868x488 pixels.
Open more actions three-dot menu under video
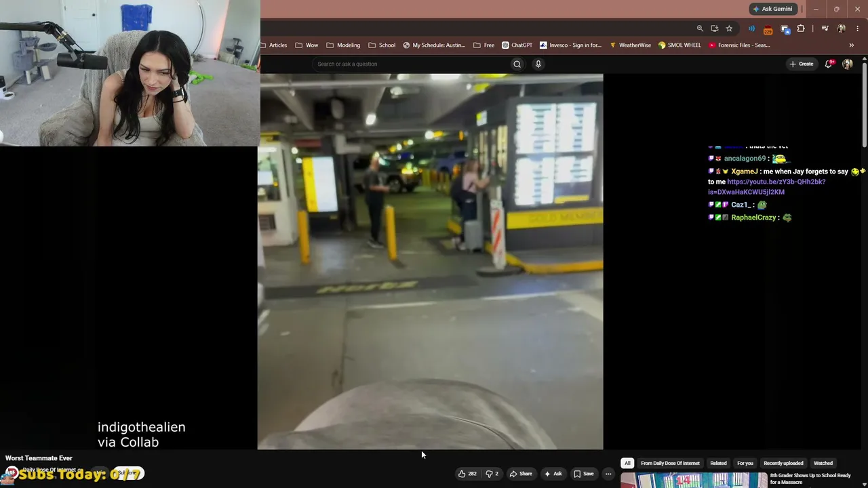pyautogui.click(x=608, y=474)
